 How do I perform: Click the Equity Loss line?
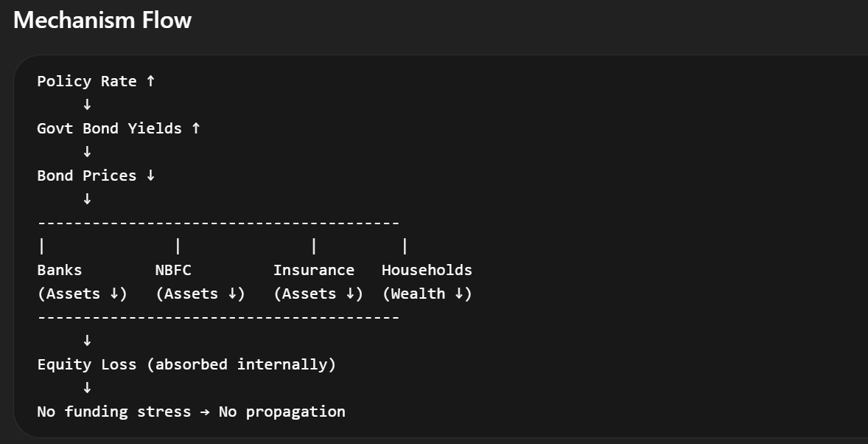(186, 365)
